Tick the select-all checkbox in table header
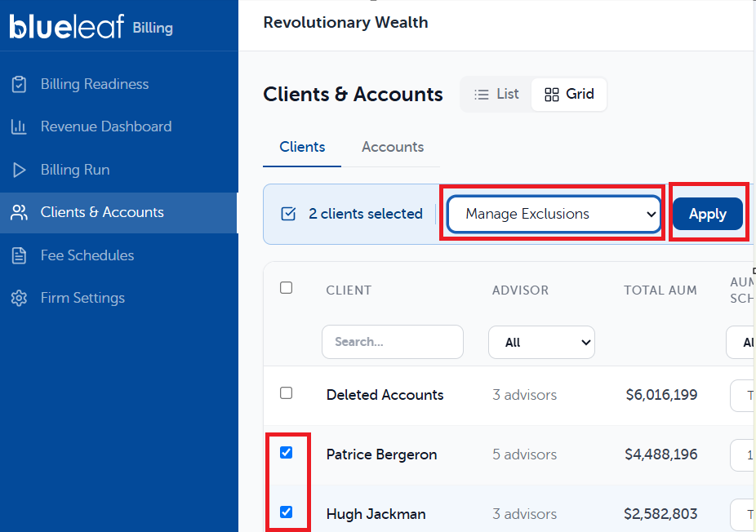 coord(286,288)
